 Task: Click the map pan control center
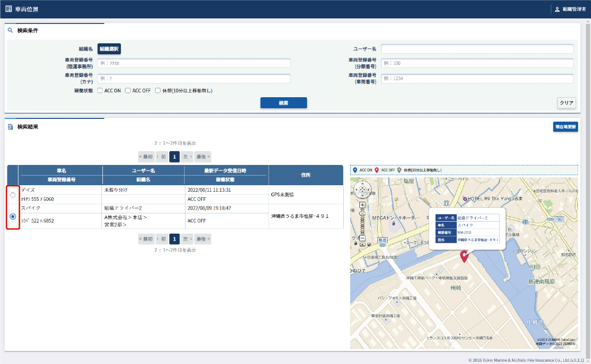tap(363, 189)
